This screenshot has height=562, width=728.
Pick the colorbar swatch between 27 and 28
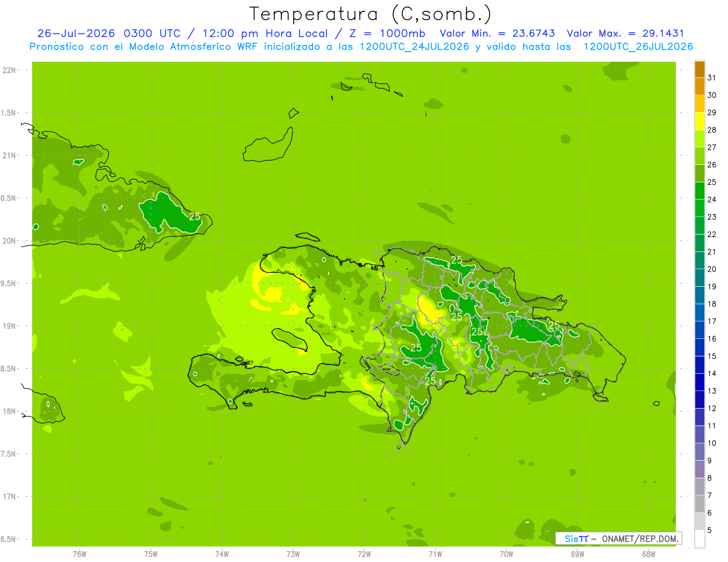[x=699, y=139]
